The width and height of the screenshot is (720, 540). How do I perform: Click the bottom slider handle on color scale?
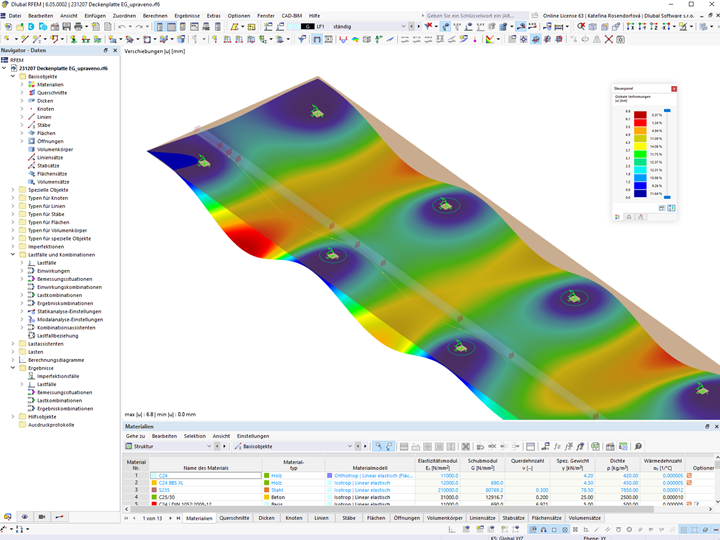pyautogui.click(x=667, y=197)
